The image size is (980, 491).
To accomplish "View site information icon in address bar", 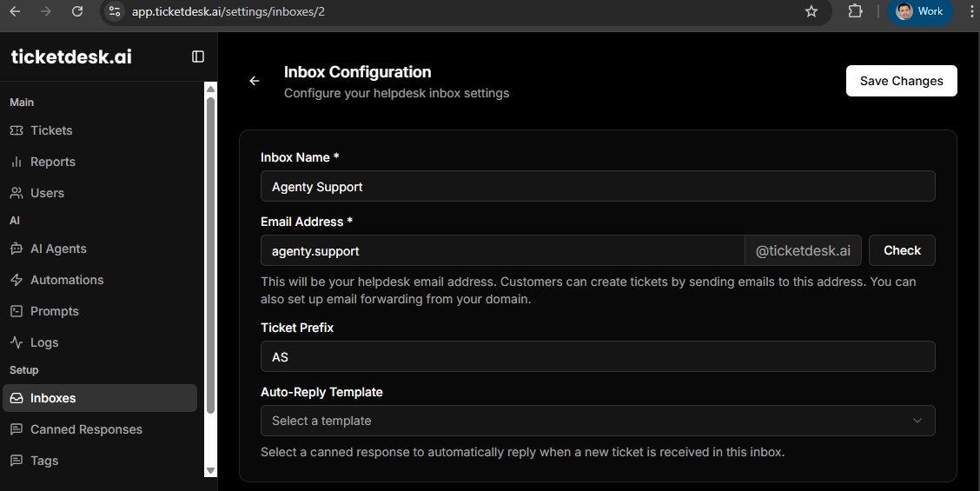I will 115,11.
